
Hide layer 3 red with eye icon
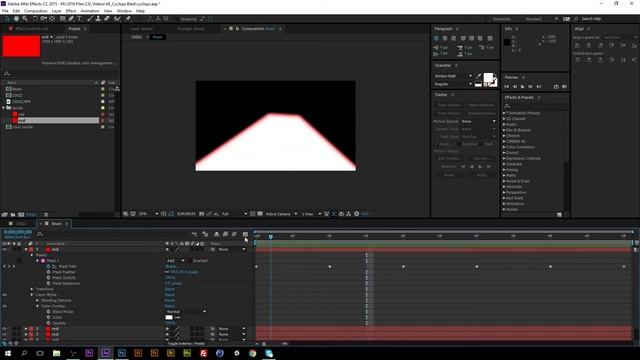(4, 334)
